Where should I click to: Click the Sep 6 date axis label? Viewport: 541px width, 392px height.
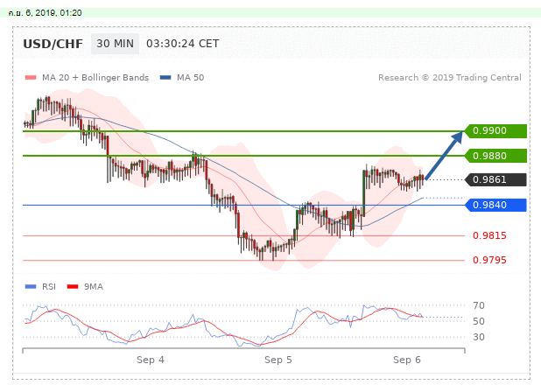tap(407, 360)
